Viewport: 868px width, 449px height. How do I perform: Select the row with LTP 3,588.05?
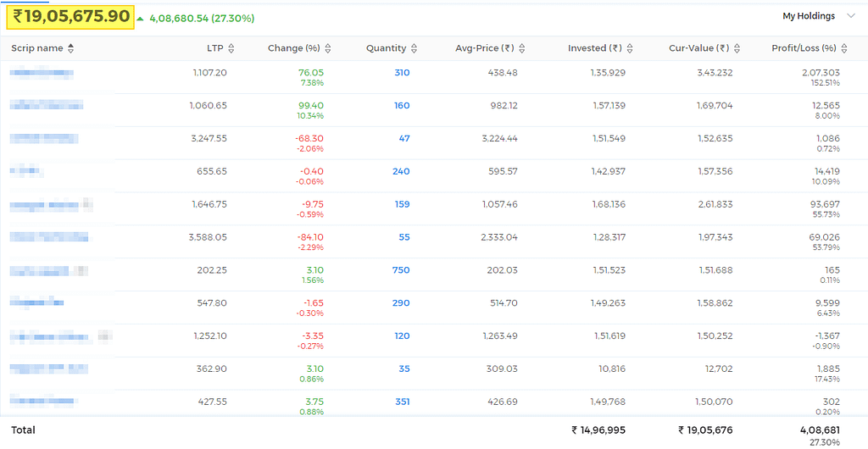[434, 241]
